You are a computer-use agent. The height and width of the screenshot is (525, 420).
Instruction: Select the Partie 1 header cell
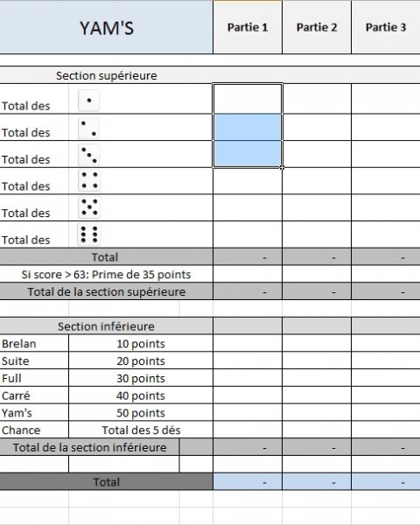pyautogui.click(x=248, y=27)
